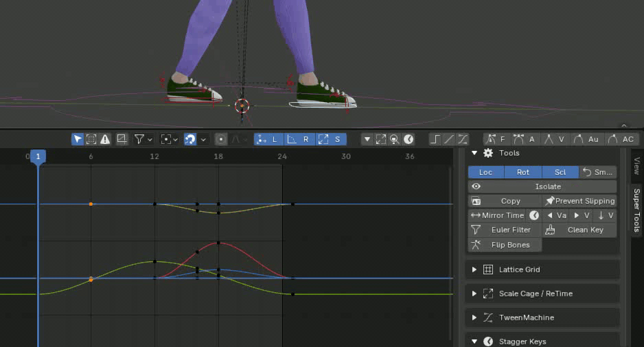Click the Isolate button
This screenshot has height=347, width=644.
(x=542, y=187)
